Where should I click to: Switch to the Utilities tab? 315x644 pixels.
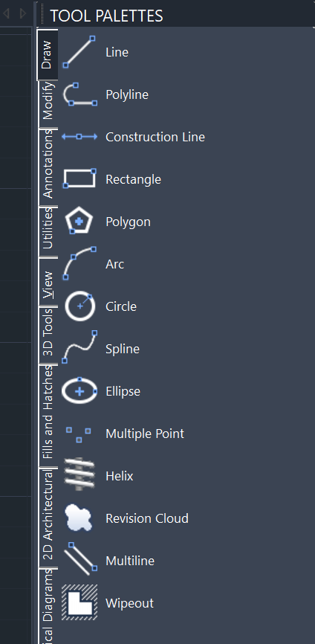[x=48, y=228]
